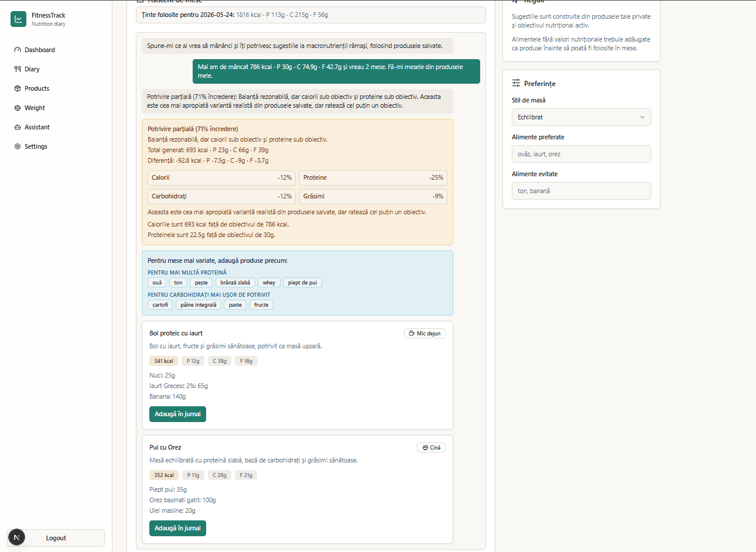Click the F 21g macro badge
Screen dimensions: 756x552
(247, 475)
